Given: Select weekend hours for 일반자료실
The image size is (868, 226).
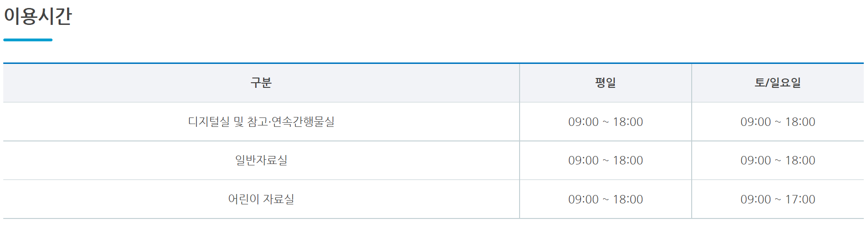Looking at the screenshot, I should pyautogui.click(x=777, y=160).
